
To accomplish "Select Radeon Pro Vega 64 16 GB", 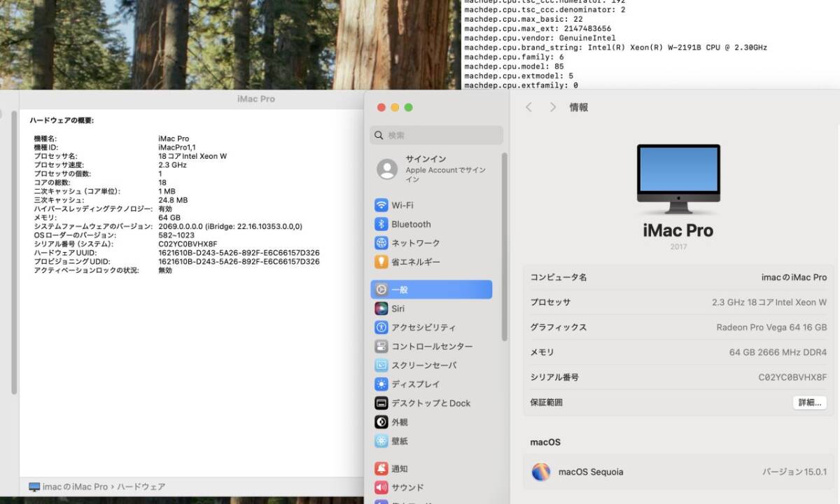I will click(x=771, y=327).
